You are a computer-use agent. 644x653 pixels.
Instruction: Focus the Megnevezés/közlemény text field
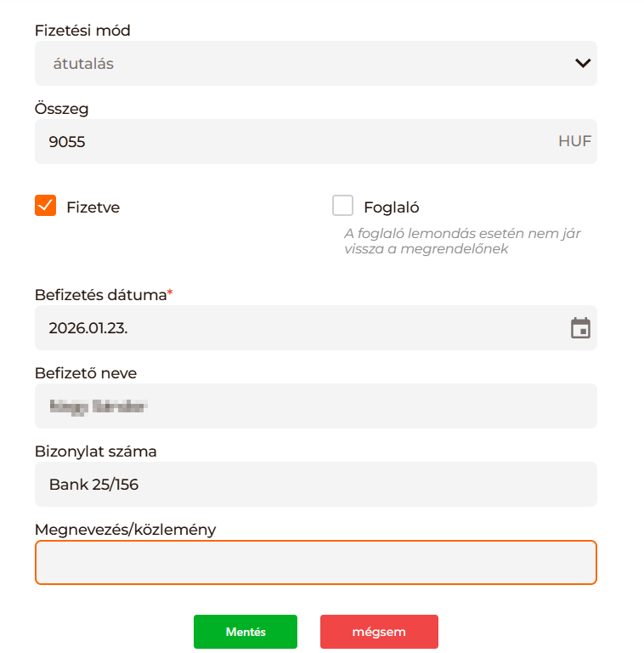coord(314,563)
